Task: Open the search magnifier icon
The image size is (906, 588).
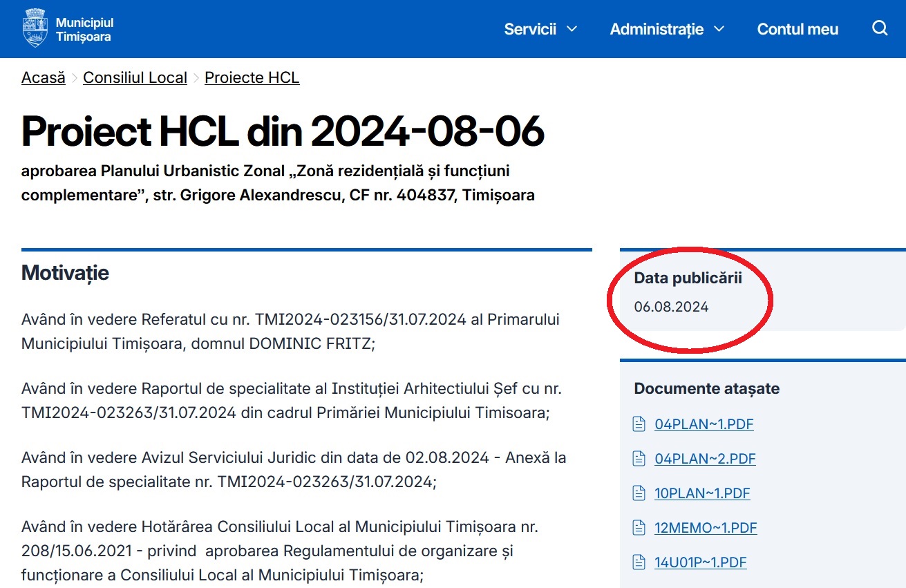Action: coord(880,28)
